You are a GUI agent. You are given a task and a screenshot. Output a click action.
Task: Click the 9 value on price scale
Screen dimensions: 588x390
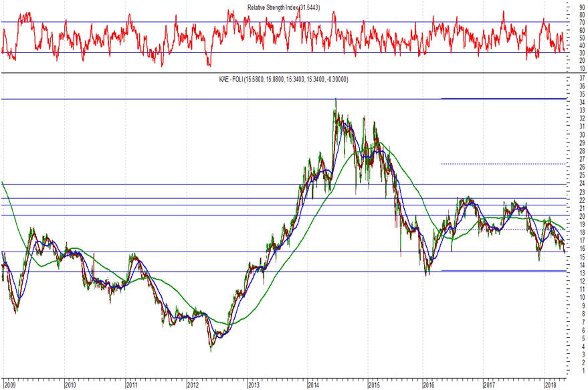(x=583, y=306)
